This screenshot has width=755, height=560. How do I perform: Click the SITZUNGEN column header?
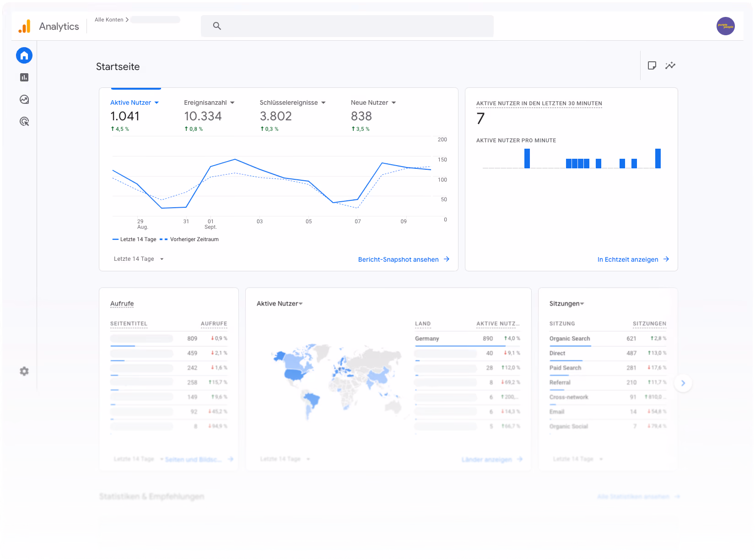point(649,323)
